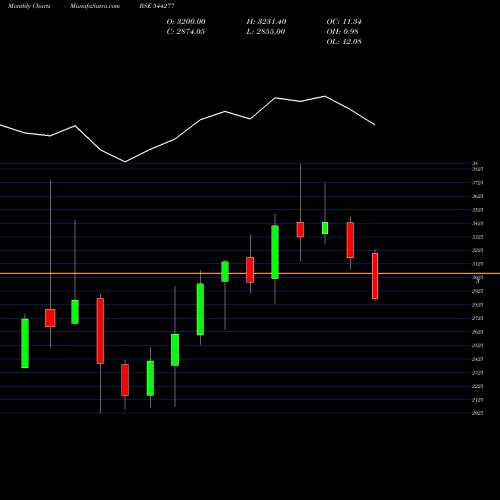This screenshot has height=500, width=500.
Task: Click the MunafaSutra.com label
Action: (x=95, y=6)
